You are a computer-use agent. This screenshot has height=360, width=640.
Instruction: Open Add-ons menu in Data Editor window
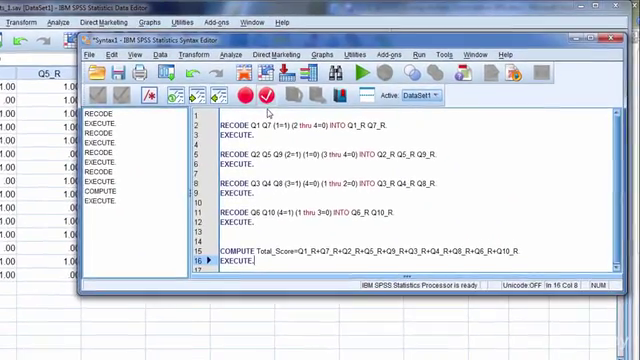pos(216,22)
